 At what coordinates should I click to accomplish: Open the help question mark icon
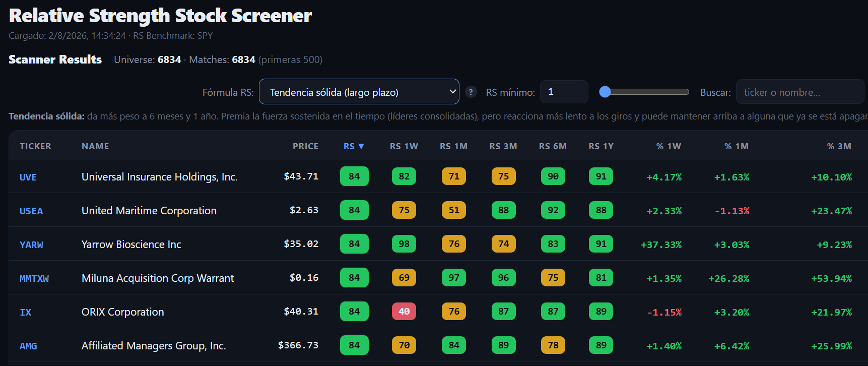click(471, 92)
